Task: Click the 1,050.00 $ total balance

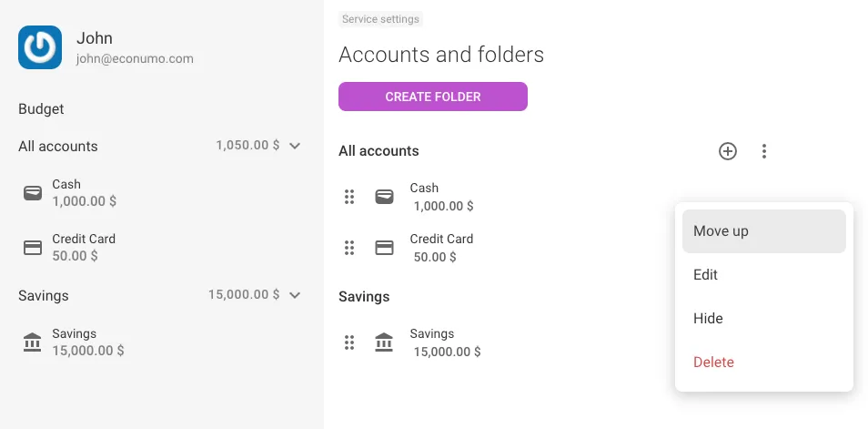Action: point(247,145)
